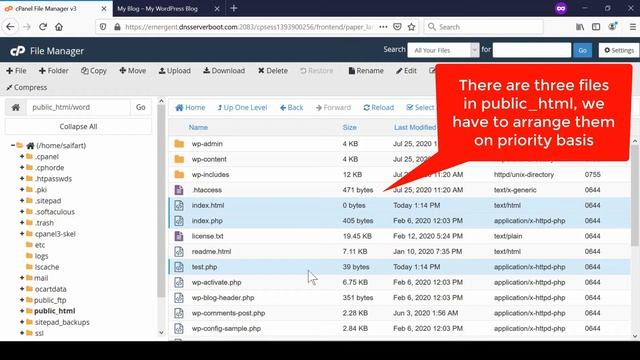Create a new Folder from the toolbar
Screen dimensions: 640x360
(53, 71)
